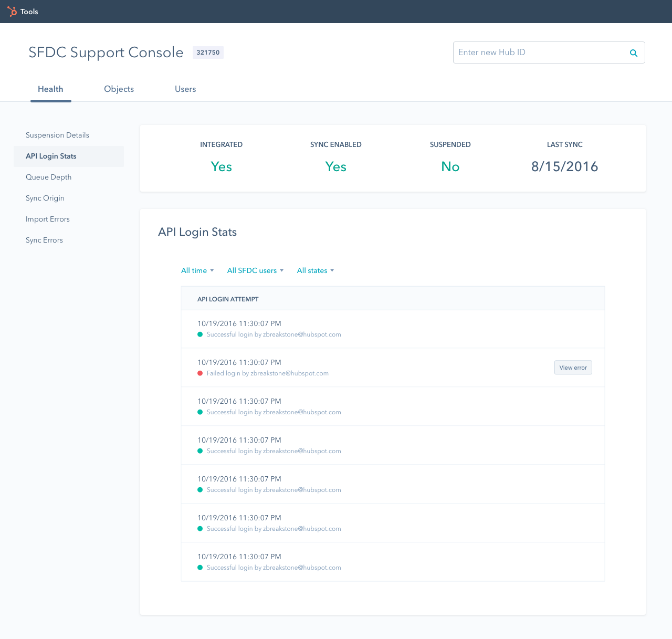Image resolution: width=672 pixels, height=639 pixels.
Task: Switch to the Objects tab
Action: [119, 89]
